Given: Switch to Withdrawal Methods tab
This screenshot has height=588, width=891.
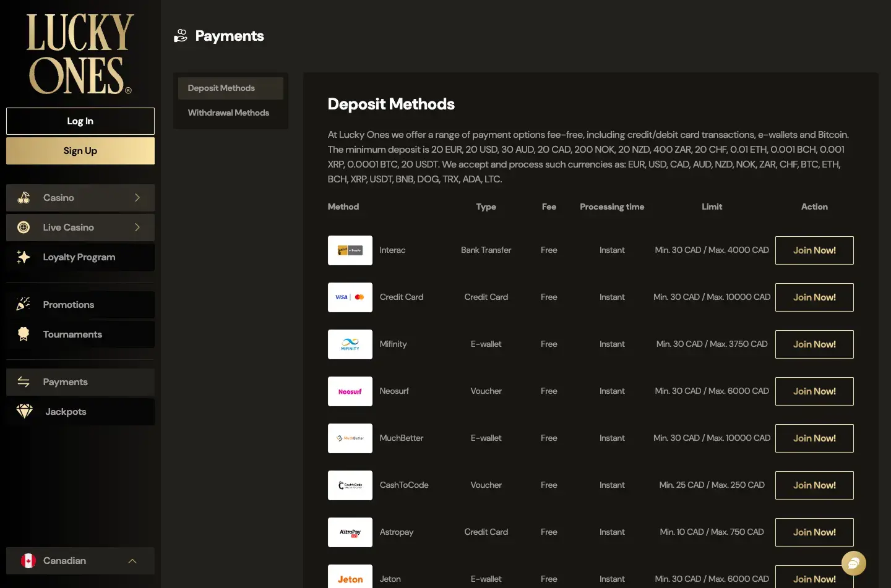Looking at the screenshot, I should [x=228, y=113].
